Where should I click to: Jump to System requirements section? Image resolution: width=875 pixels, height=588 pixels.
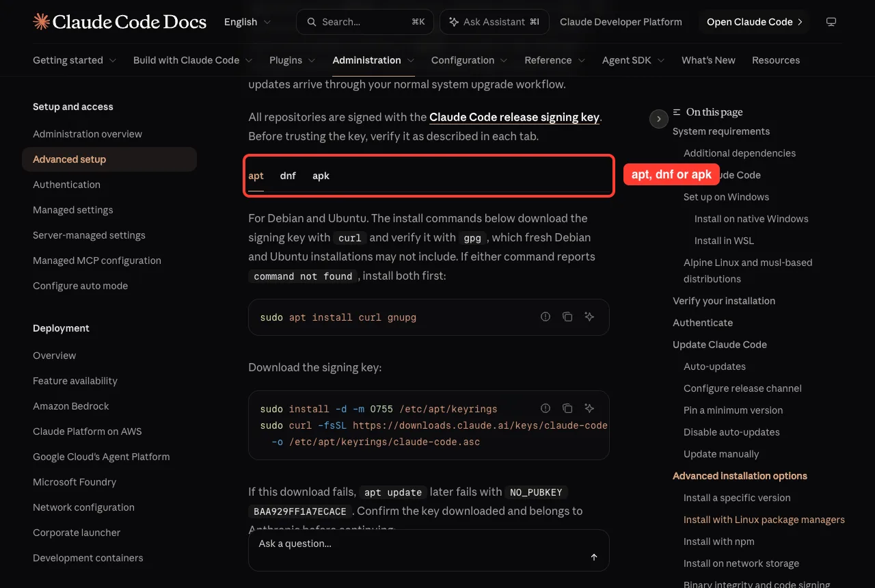click(721, 131)
